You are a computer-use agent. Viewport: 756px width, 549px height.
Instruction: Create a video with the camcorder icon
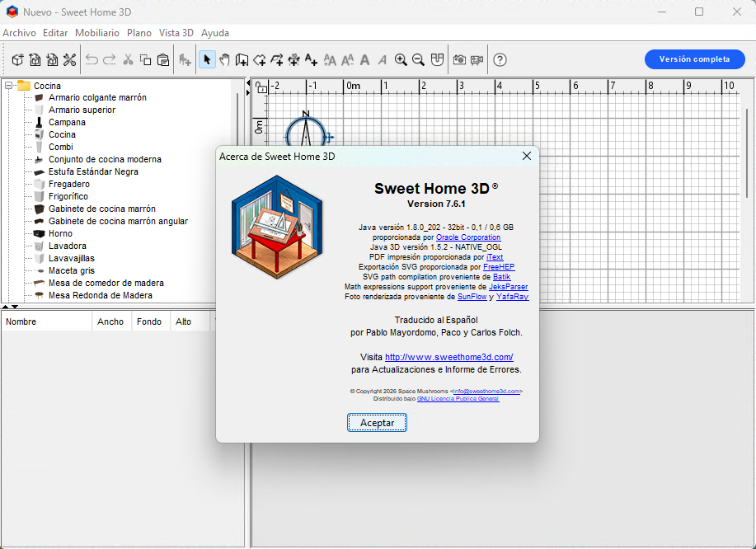[477, 60]
